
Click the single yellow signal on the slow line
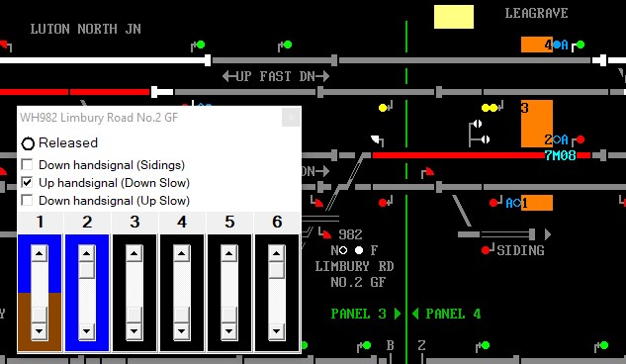383,108
